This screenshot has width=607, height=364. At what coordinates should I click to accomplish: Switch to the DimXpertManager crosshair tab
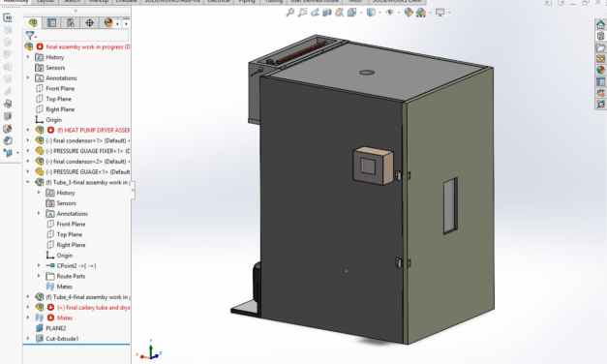pyautogui.click(x=89, y=23)
